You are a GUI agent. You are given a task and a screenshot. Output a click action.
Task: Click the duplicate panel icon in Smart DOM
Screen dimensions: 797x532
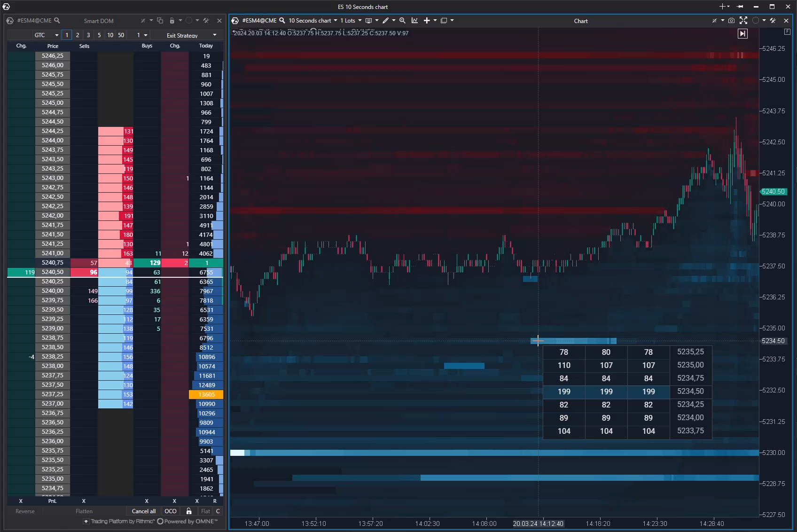click(160, 21)
